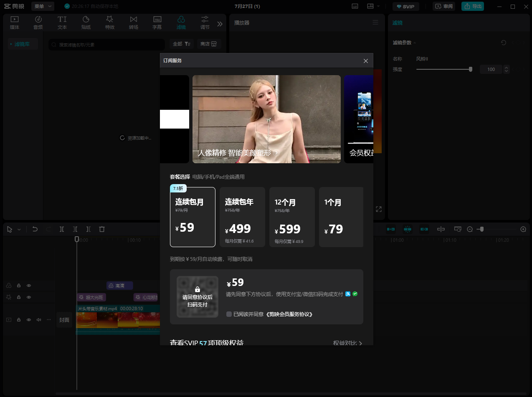
Task: Click the delete-right trim icon
Action: click(89, 229)
